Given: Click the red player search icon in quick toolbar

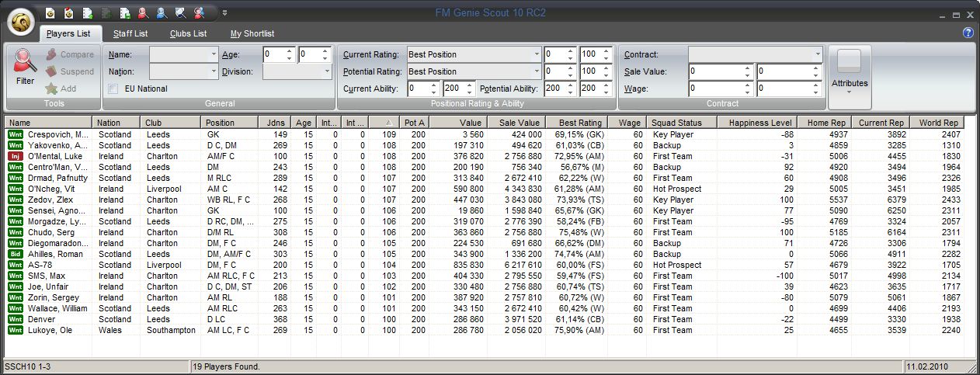Looking at the screenshot, I should [x=143, y=12].
